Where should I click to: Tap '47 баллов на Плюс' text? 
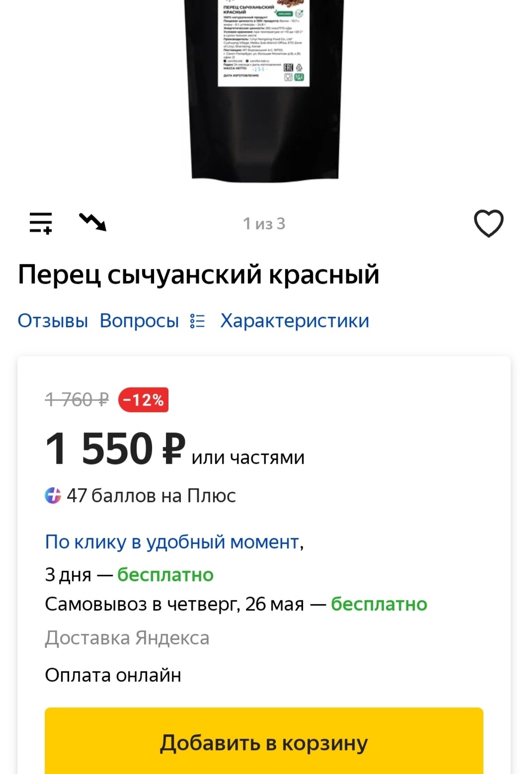point(151,496)
